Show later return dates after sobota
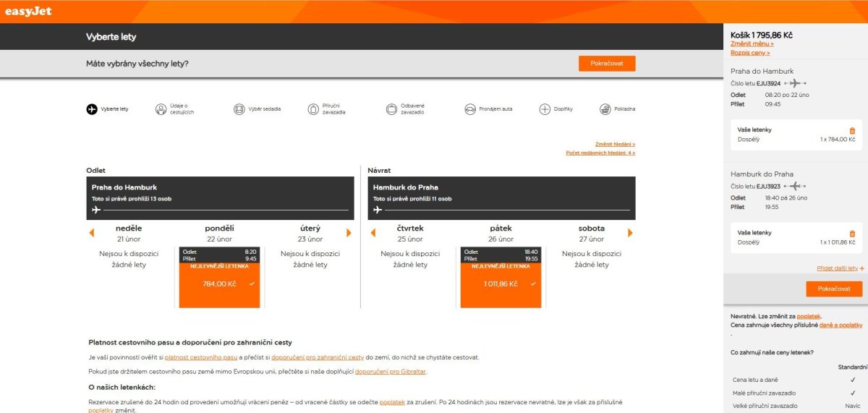The height and width of the screenshot is (413, 868). 630,233
